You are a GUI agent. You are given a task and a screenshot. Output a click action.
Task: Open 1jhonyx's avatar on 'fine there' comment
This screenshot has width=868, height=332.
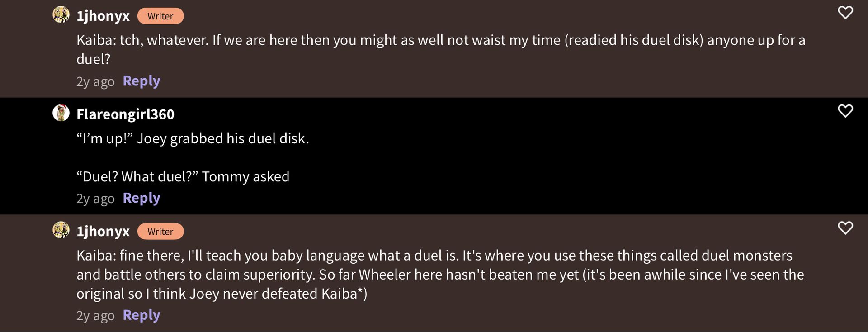click(x=61, y=230)
